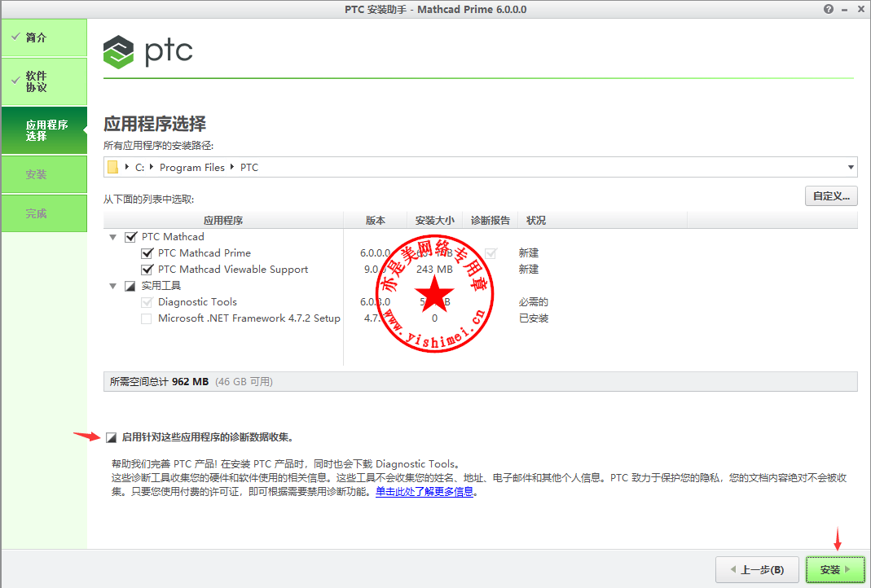Click the 状况 column header

535,221
